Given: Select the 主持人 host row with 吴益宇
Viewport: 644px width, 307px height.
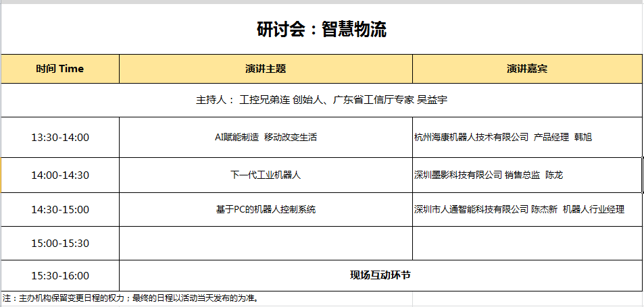Looking at the screenshot, I should [322, 100].
